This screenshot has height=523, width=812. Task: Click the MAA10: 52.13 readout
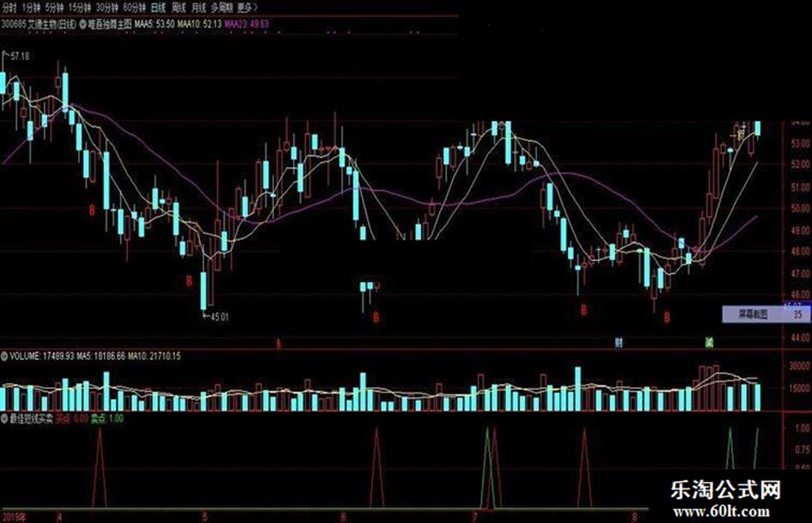[x=199, y=24]
